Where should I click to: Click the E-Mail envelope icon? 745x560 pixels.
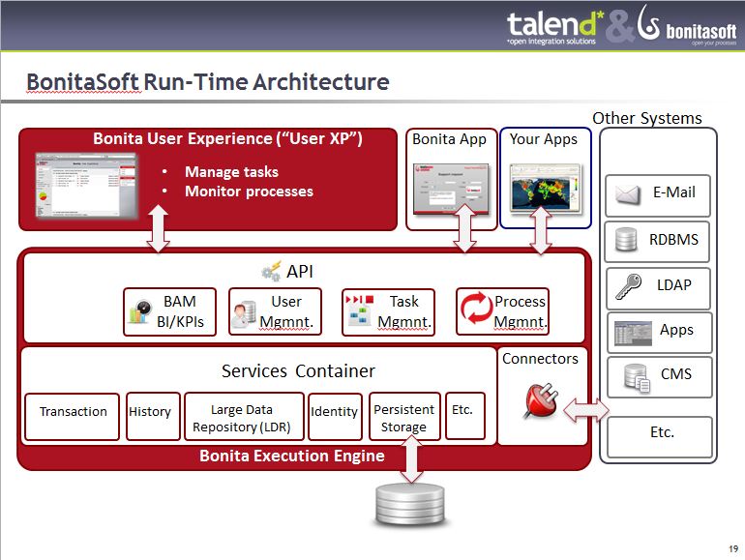coord(627,194)
